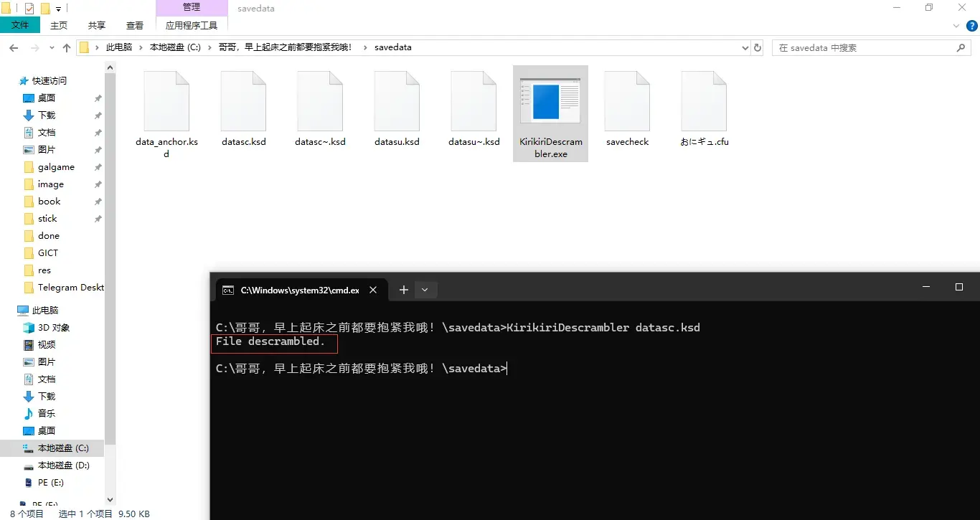Viewport: 980px width, 520px height.
Task: Refresh the savedata folder view
Action: (758, 47)
